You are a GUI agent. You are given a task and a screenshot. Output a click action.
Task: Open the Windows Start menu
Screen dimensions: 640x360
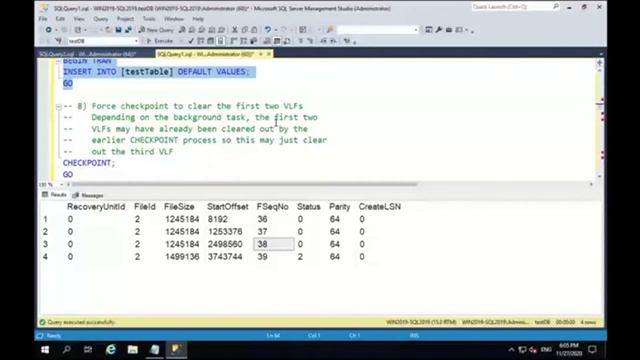pos(45,349)
